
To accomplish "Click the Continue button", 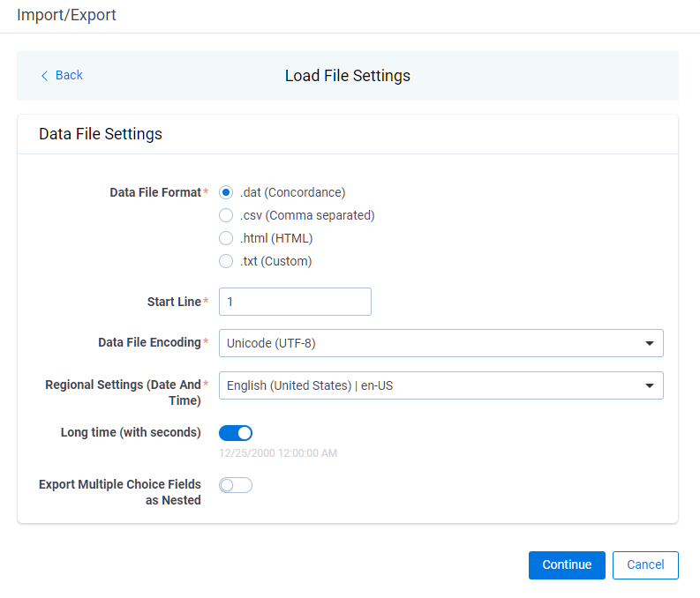I will 567,565.
